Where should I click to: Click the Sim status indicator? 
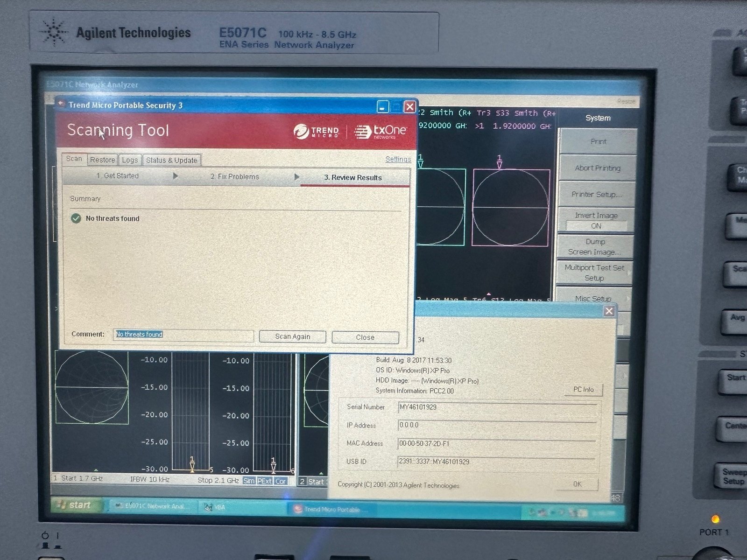tap(249, 481)
